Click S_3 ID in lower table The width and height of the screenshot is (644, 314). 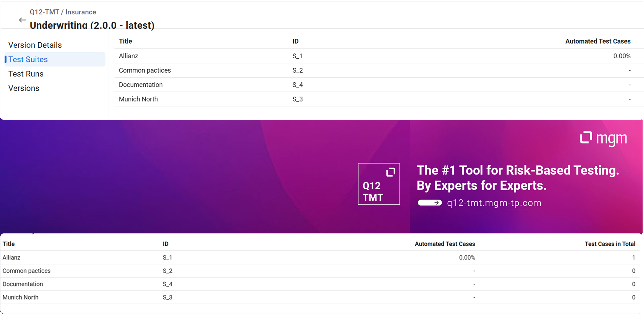click(x=168, y=297)
